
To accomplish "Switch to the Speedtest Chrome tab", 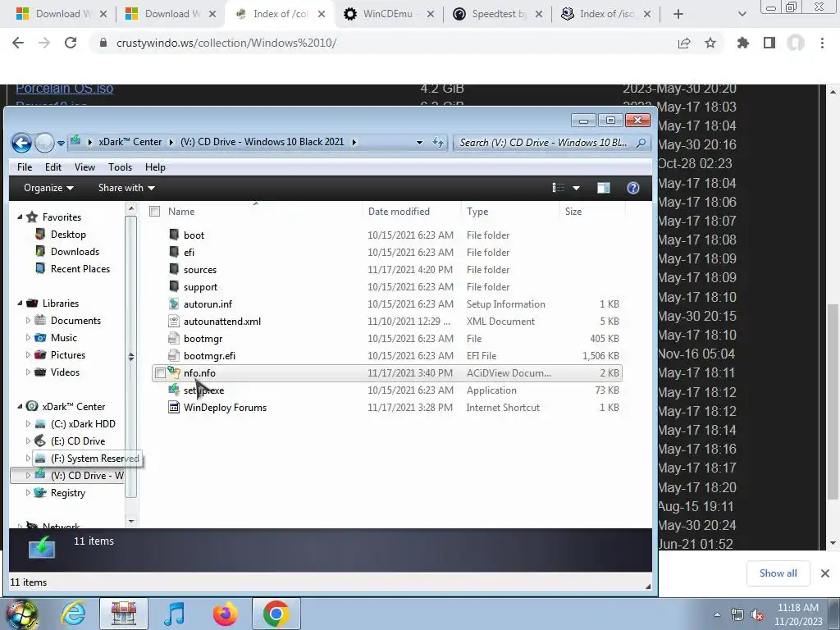I will [497, 14].
